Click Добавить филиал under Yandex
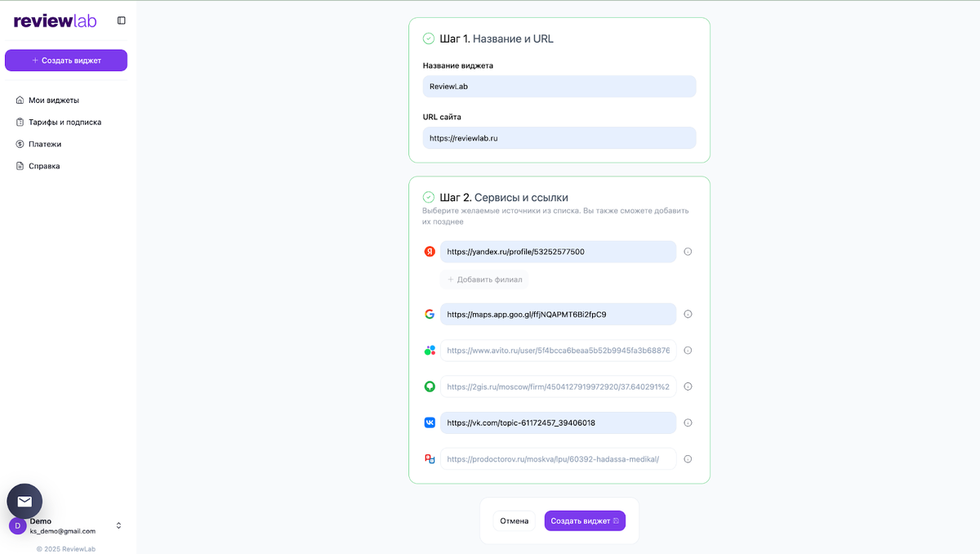The image size is (980, 554). tap(485, 279)
